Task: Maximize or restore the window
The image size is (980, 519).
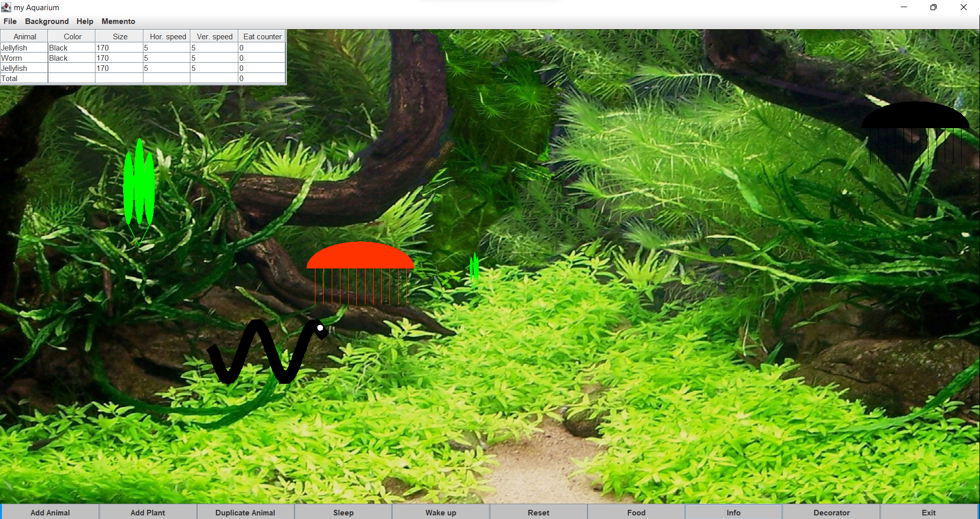Action: (933, 7)
